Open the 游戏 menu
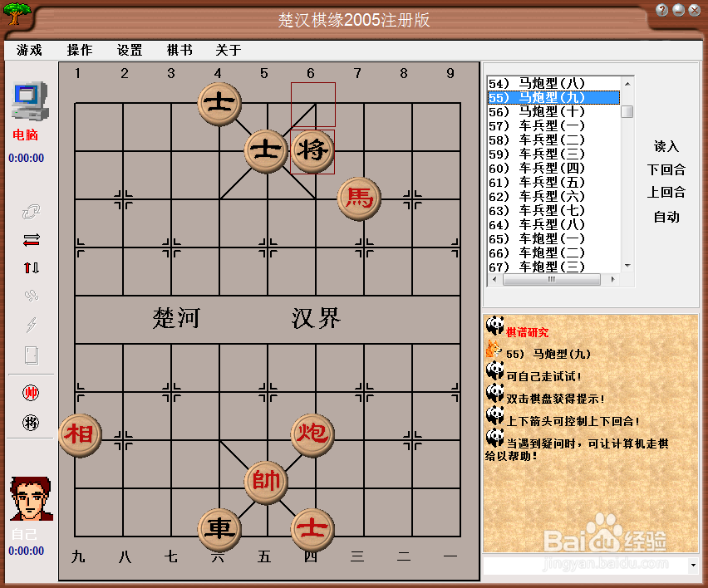The height and width of the screenshot is (588, 708). point(29,50)
